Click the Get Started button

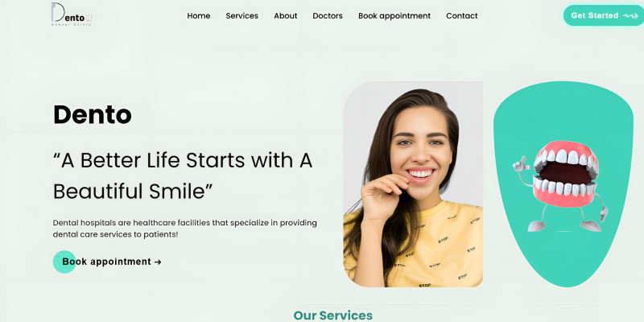[603, 15]
